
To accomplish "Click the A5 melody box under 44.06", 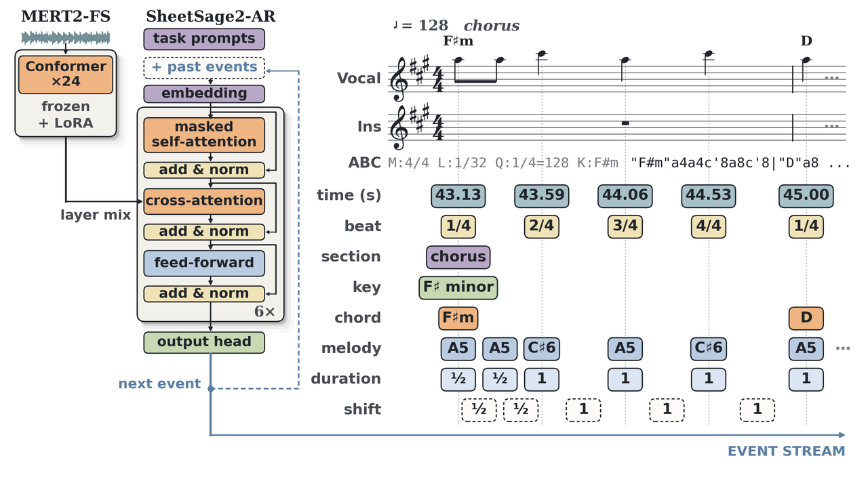I will point(625,348).
